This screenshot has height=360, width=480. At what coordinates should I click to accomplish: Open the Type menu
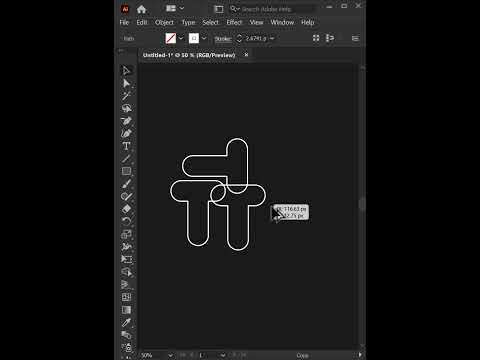pos(188,22)
